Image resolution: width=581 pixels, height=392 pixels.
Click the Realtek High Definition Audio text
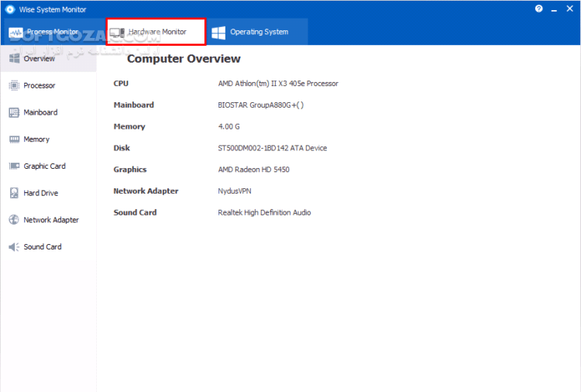264,212
